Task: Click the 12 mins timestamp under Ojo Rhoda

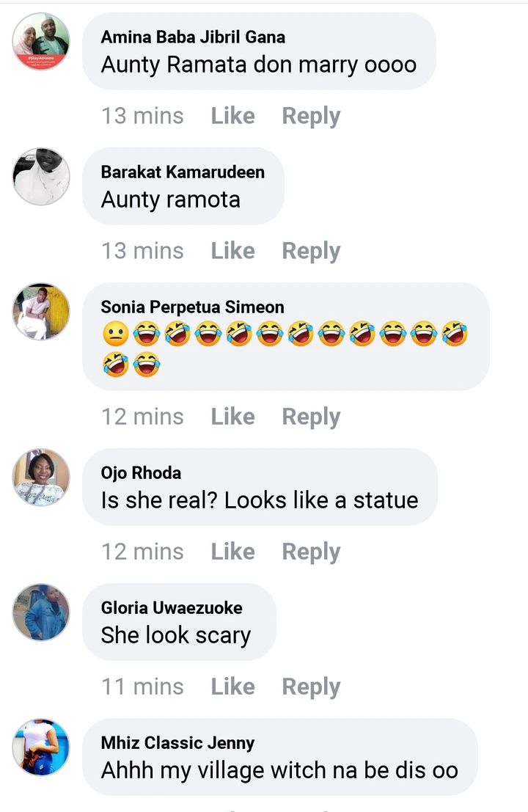Action: [142, 552]
